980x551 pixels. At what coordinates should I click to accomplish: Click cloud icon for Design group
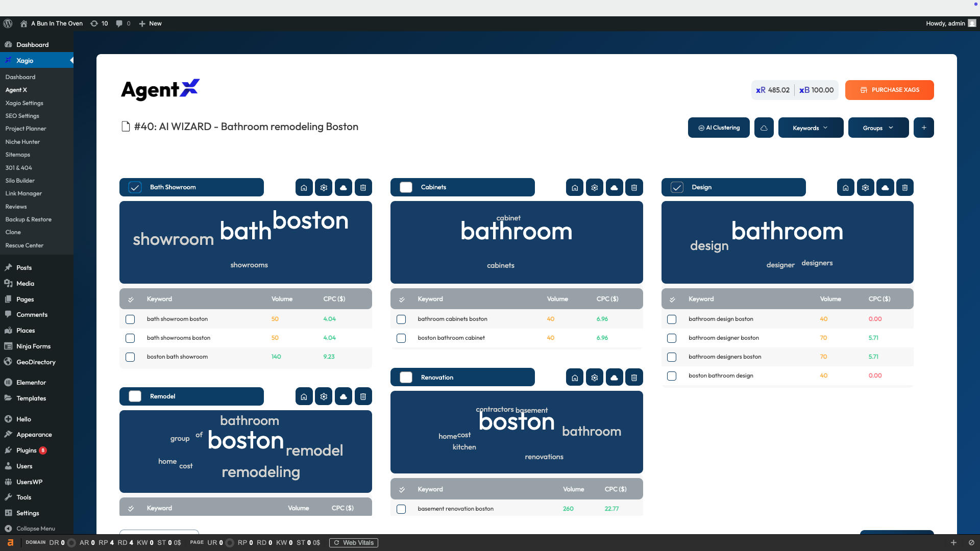click(885, 188)
